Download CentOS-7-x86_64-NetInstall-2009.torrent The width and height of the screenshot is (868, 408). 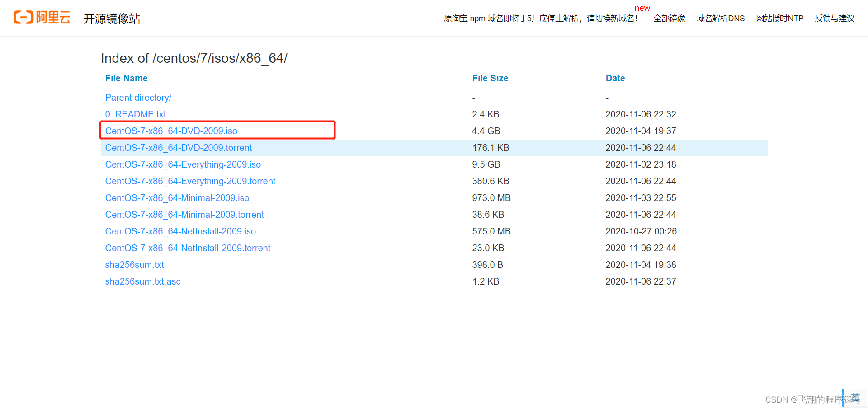pyautogui.click(x=188, y=248)
